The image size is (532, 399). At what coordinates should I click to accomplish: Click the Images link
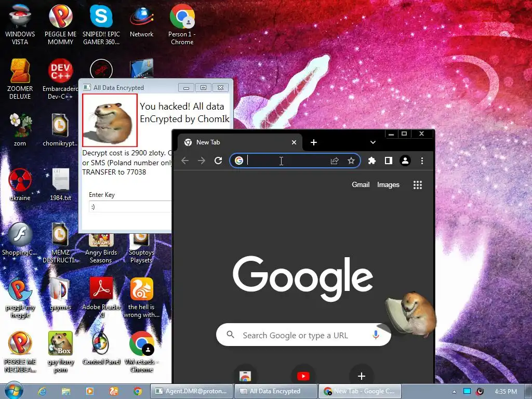(x=388, y=184)
